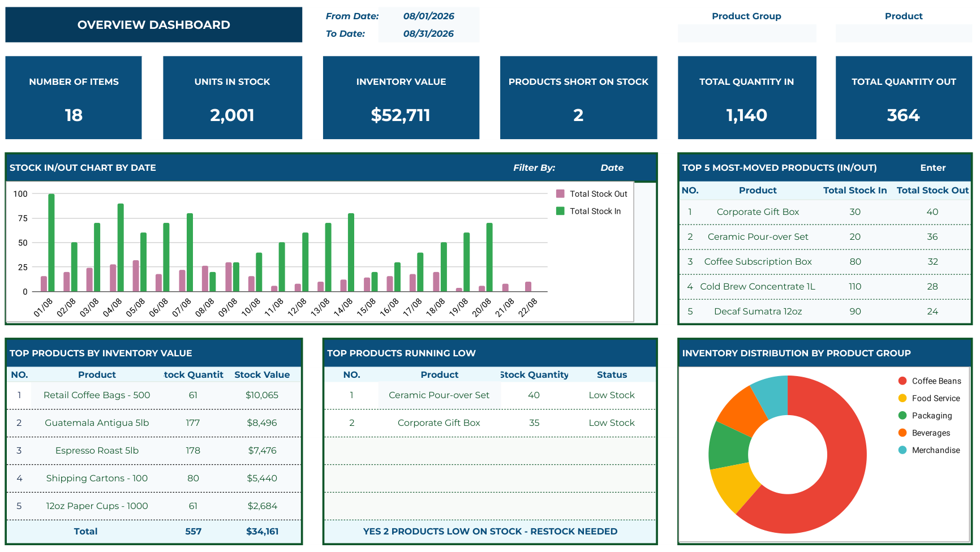Image resolution: width=980 pixels, height=552 pixels.
Task: Select the Decaf Sumatra 12oz row
Action: [825, 312]
